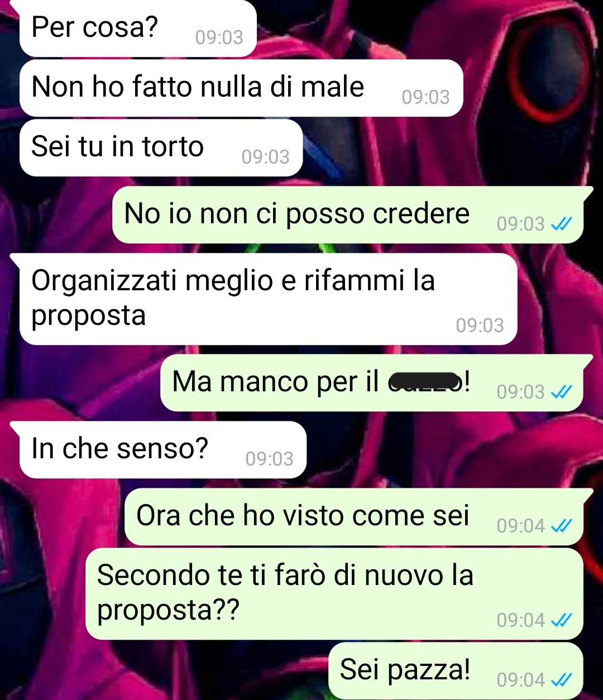Image resolution: width=603 pixels, height=700 pixels.
Task: Tap the 'Sei tu in torto' bubble
Action: coord(161,148)
